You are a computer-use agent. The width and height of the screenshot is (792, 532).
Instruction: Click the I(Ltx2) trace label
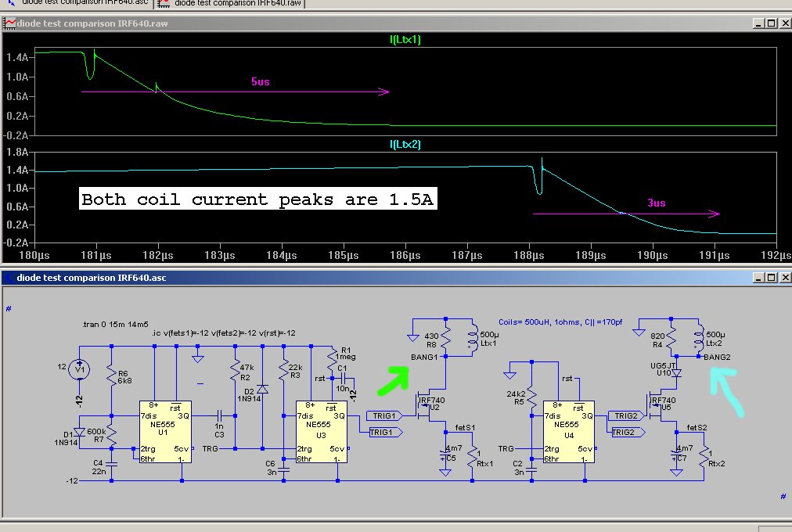point(405,145)
